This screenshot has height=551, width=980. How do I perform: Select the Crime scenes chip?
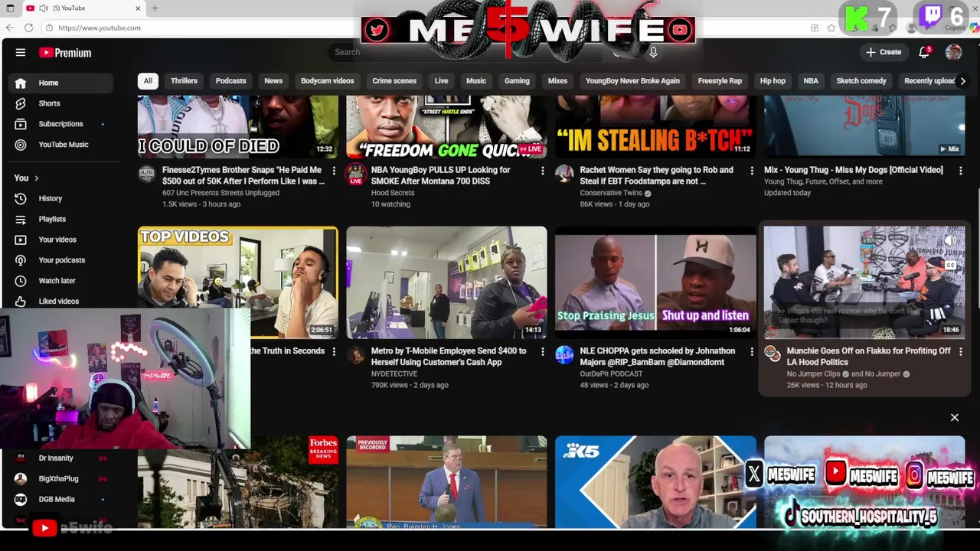394,80
